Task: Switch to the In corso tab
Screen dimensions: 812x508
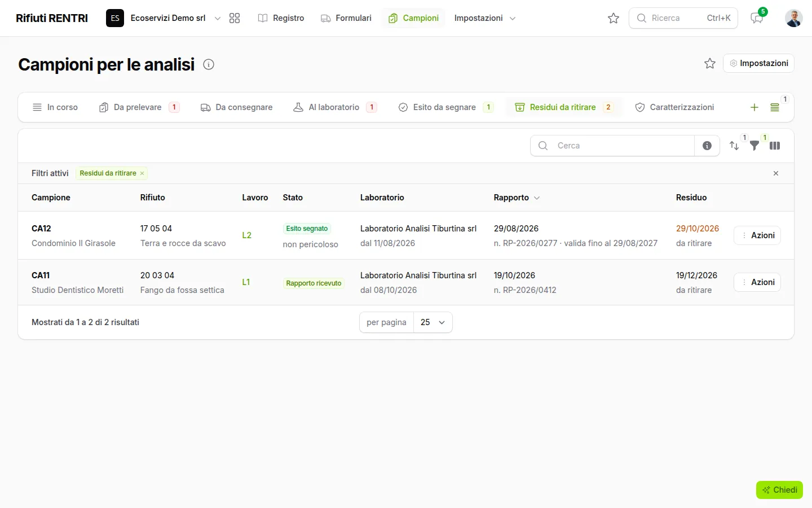Action: click(55, 107)
